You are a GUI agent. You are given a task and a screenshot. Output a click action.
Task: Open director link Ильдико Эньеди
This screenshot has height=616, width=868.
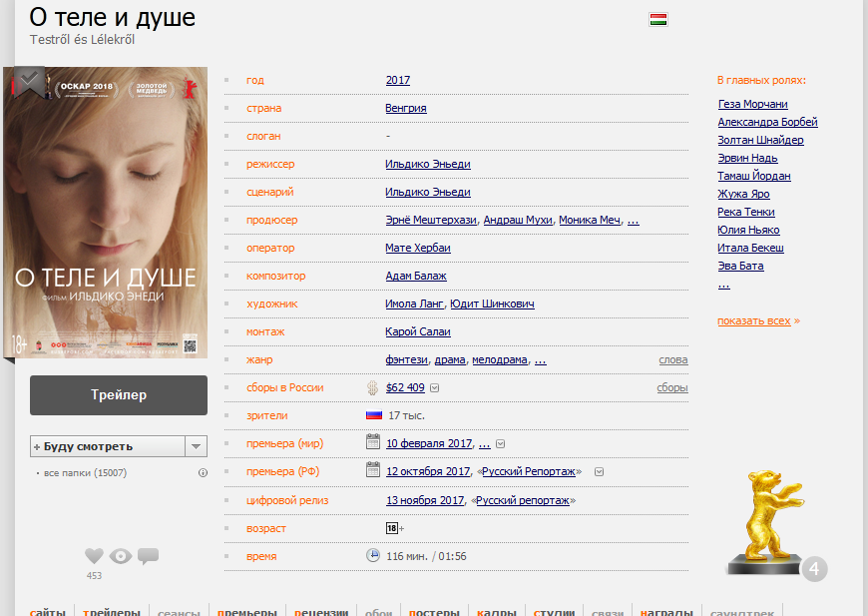click(427, 164)
